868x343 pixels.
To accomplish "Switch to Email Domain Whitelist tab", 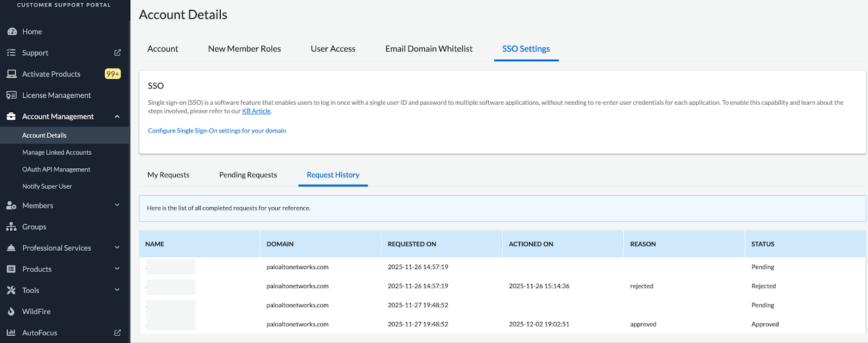I will pos(429,49).
